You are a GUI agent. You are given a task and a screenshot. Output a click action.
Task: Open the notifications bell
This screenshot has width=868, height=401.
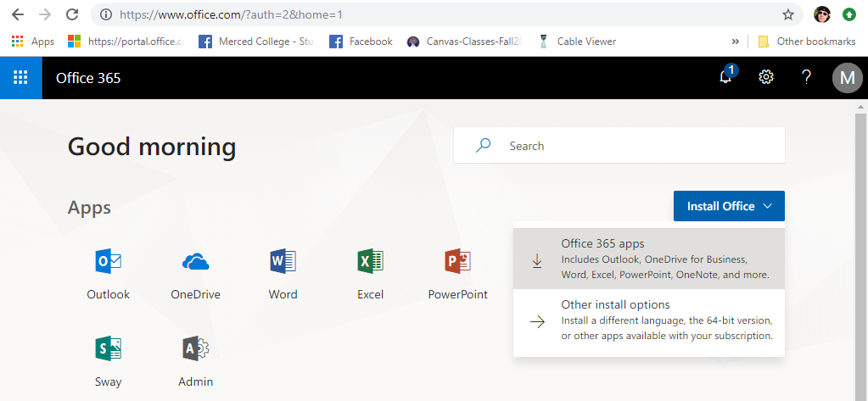(x=725, y=77)
